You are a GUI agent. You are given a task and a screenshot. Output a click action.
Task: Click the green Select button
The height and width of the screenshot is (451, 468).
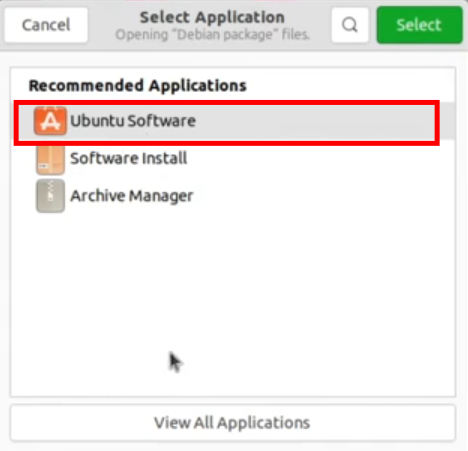click(419, 25)
